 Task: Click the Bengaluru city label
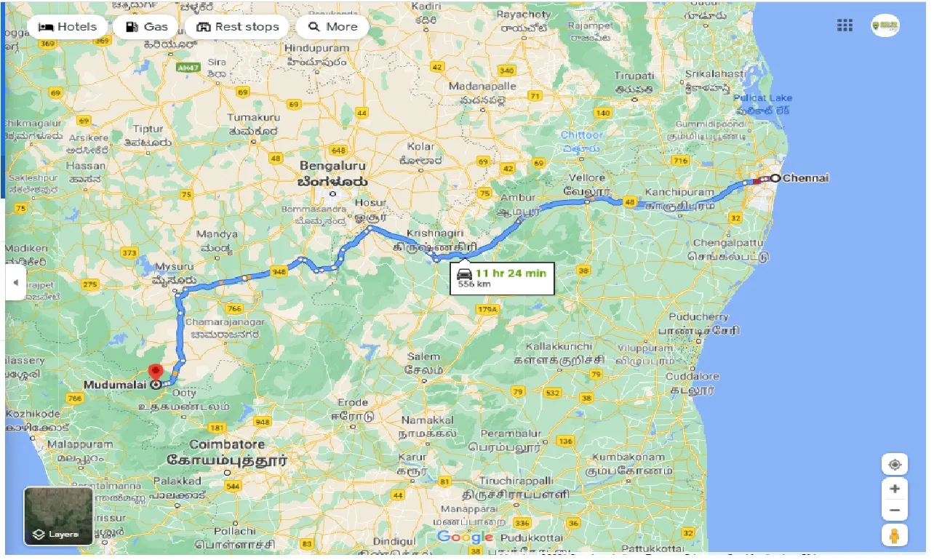(324, 165)
